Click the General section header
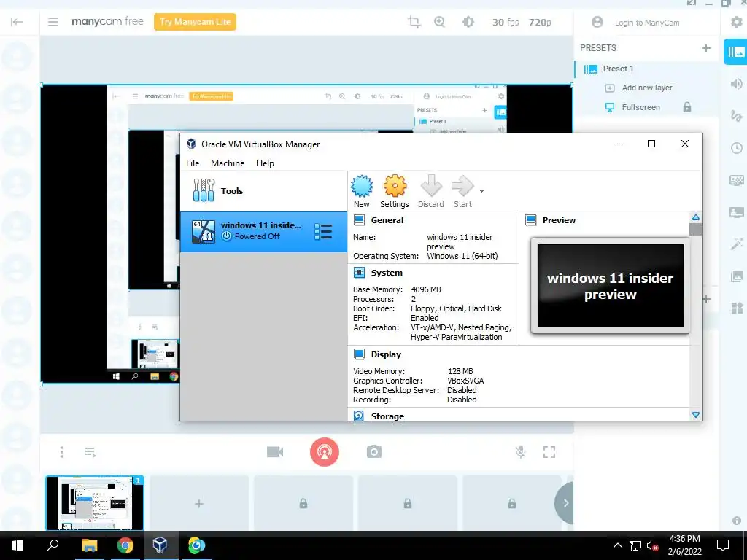This screenshot has height=560, width=747. coord(387,220)
